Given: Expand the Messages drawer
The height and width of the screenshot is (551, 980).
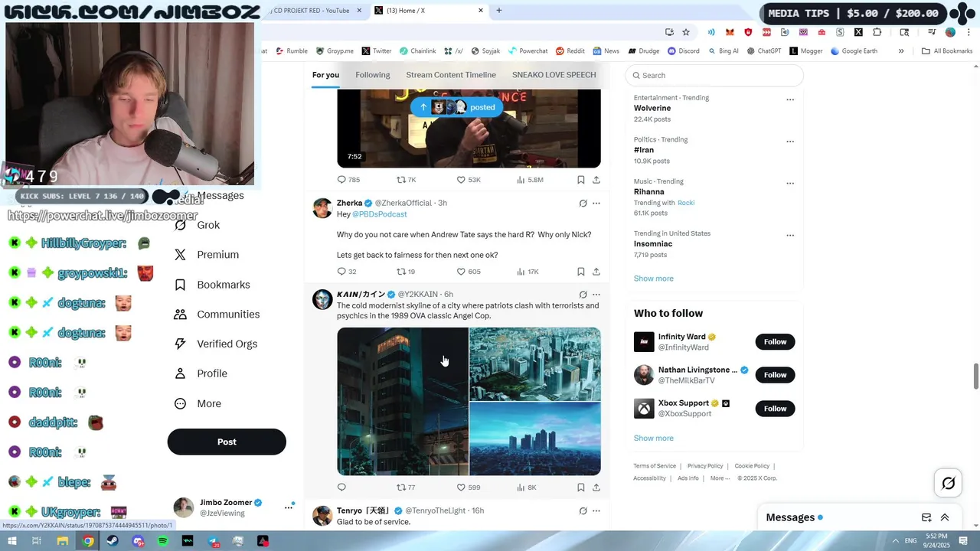Looking at the screenshot, I should pyautogui.click(x=945, y=517).
